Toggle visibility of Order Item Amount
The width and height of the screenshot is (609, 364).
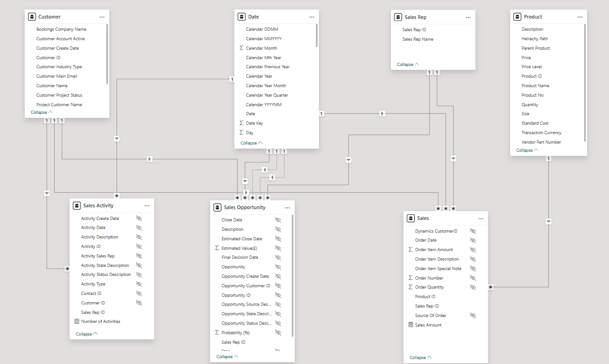[473, 249]
